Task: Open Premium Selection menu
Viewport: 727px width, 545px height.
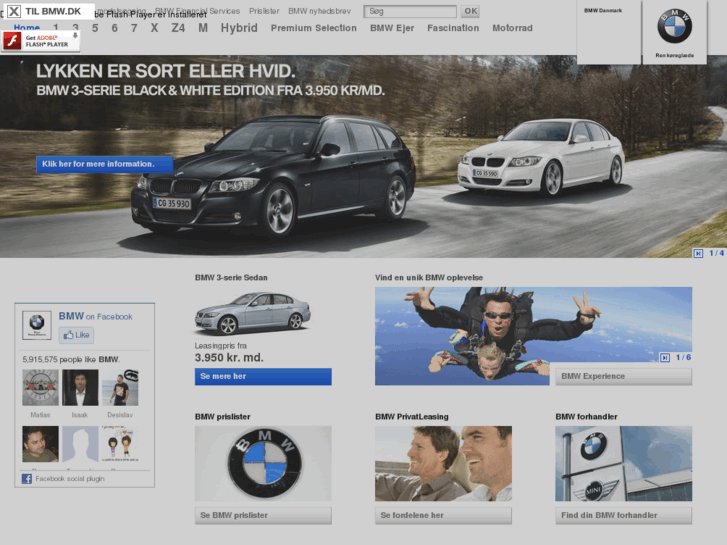Action: click(313, 28)
